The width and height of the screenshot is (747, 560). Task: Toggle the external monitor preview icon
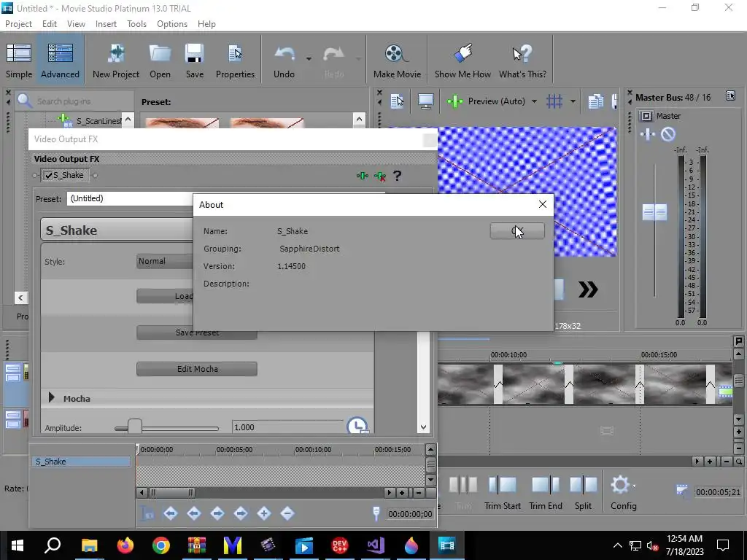[x=425, y=101]
